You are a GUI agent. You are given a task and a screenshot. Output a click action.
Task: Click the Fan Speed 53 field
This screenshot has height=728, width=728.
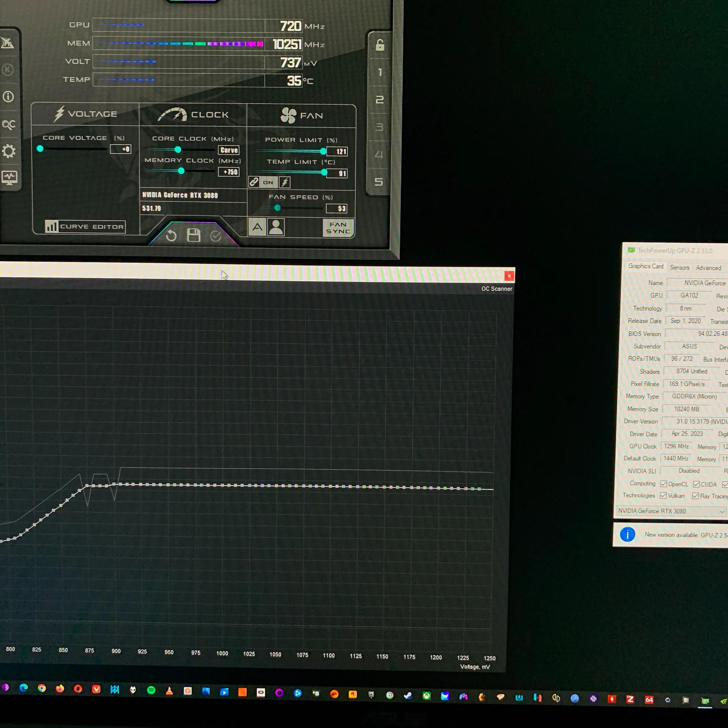(x=337, y=208)
